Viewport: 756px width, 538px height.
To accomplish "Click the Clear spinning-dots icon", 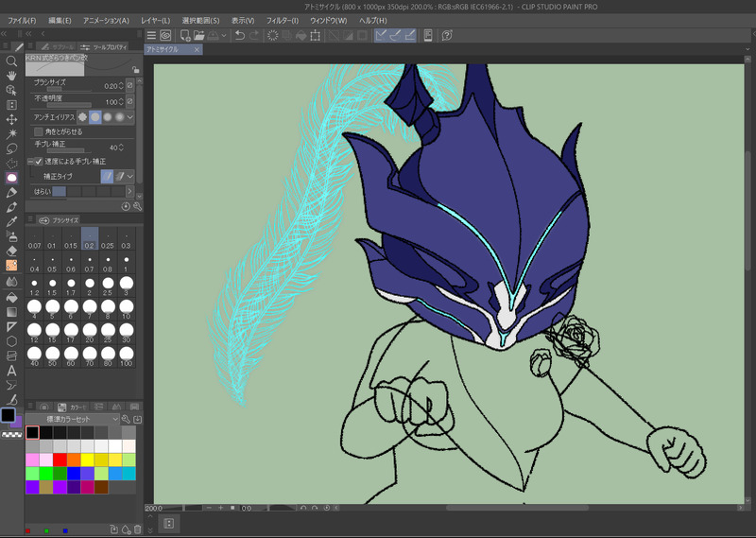I will (273, 35).
